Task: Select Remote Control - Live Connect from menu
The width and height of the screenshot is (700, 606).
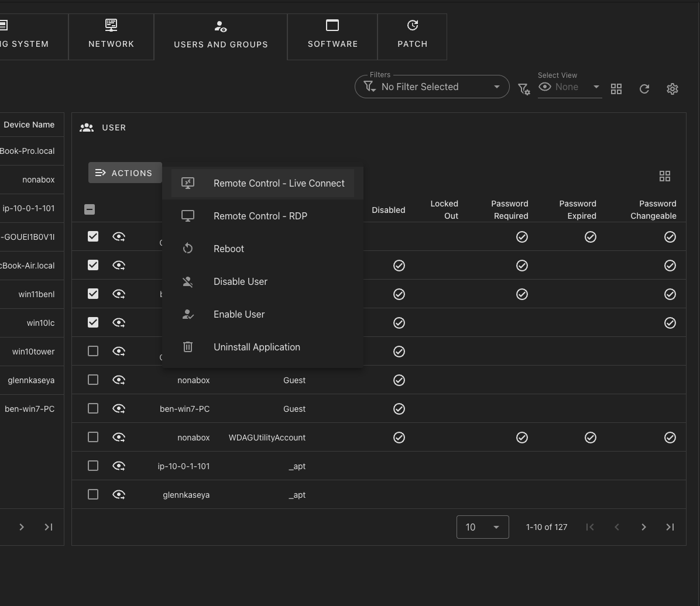Action: pos(279,183)
